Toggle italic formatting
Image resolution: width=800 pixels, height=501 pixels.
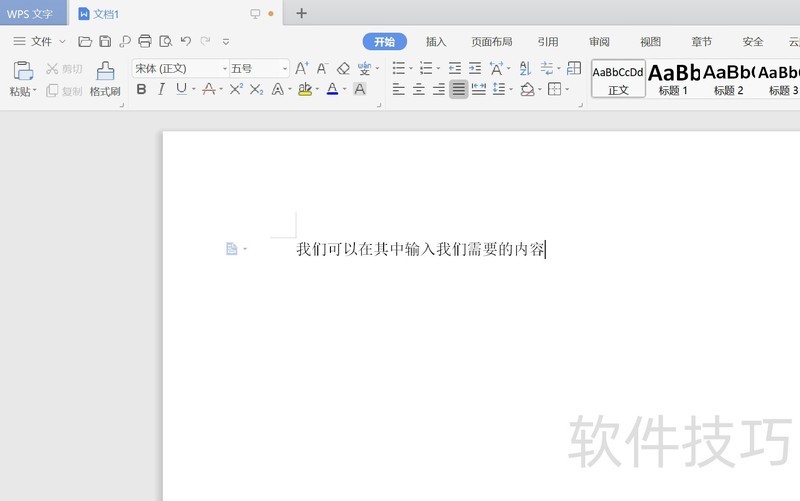click(x=161, y=89)
